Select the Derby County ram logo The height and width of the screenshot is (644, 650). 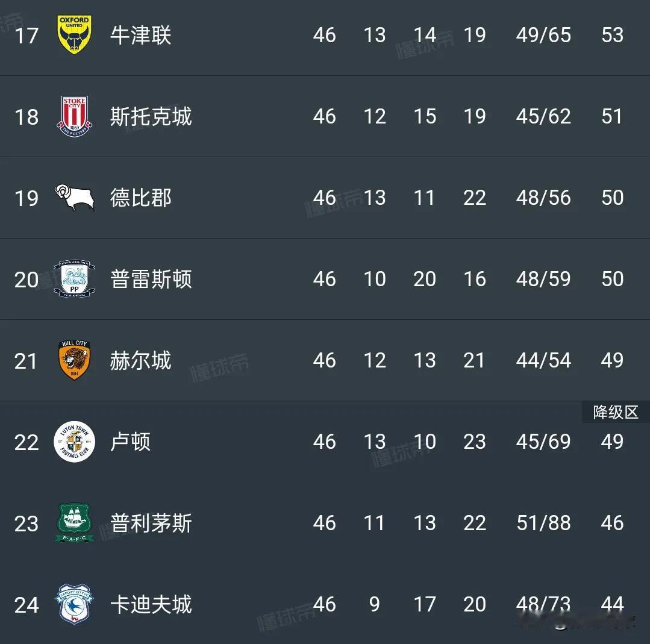pyautogui.click(x=74, y=198)
